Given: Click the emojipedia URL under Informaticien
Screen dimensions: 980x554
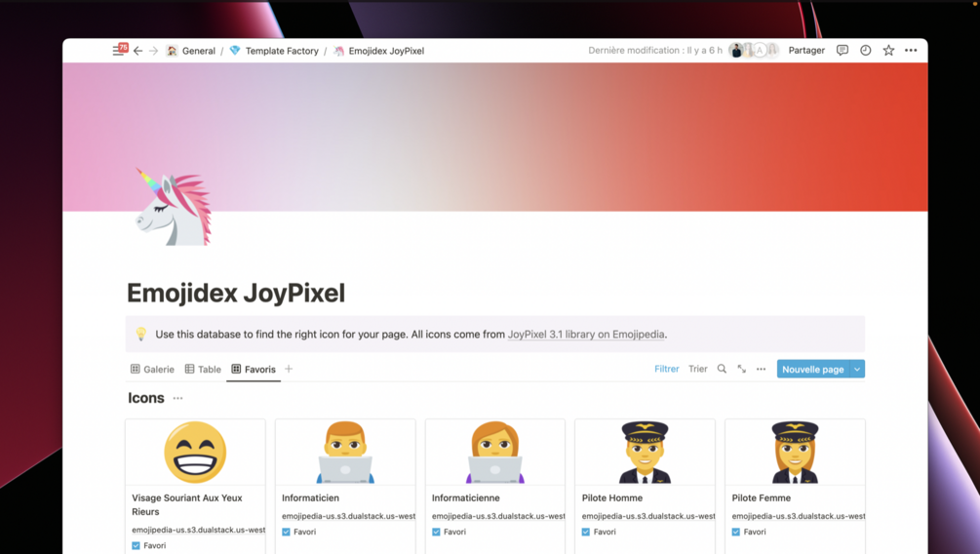Looking at the screenshot, I should pos(348,516).
